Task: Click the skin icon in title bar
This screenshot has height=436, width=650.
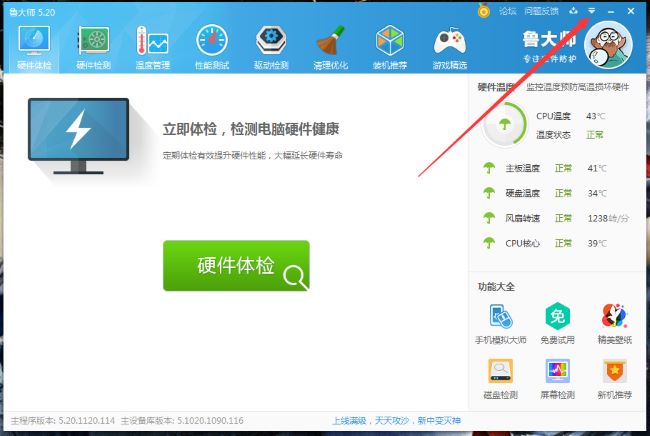Action: (x=573, y=11)
